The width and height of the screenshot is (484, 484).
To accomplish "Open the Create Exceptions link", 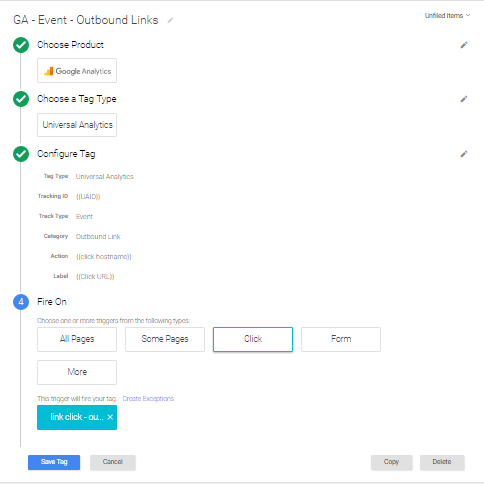I will (x=148, y=399).
